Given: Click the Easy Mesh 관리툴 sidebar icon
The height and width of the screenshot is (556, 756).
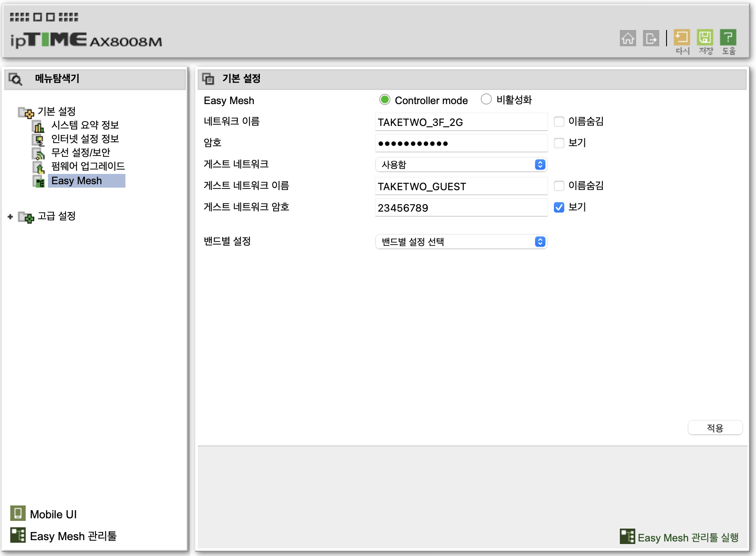Looking at the screenshot, I should [x=18, y=535].
